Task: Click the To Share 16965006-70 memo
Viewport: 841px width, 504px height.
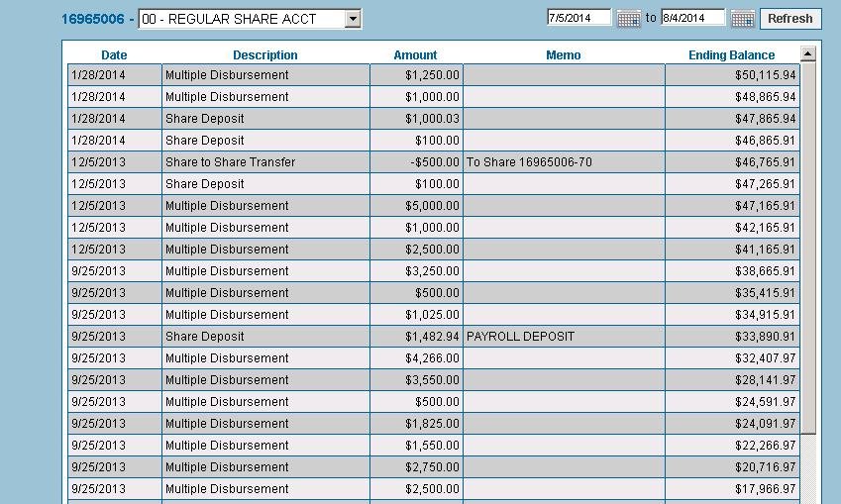Action: [529, 162]
